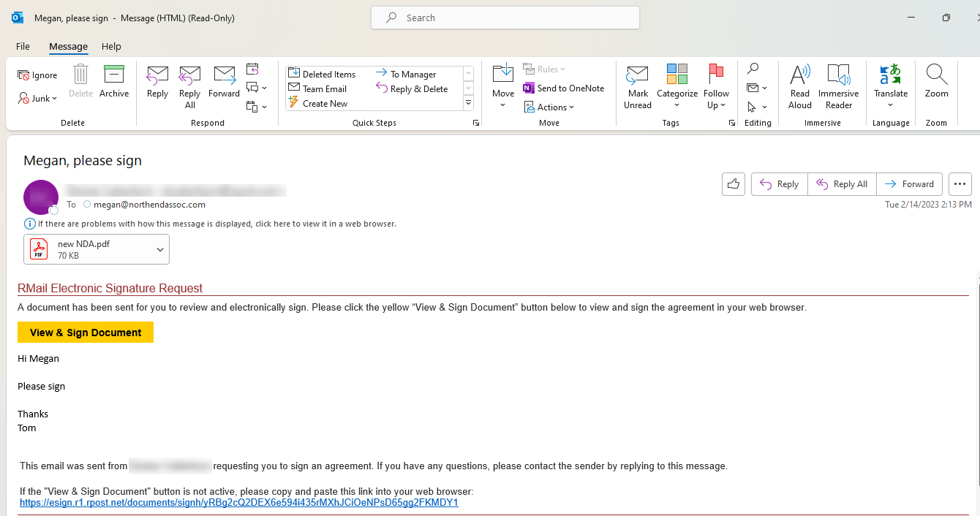The height and width of the screenshot is (516, 980).
Task: Expand the Actions dropdown in Move group
Action: tap(550, 107)
